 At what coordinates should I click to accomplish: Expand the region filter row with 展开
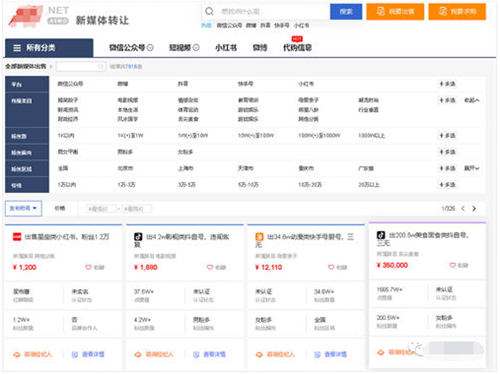pos(472,168)
